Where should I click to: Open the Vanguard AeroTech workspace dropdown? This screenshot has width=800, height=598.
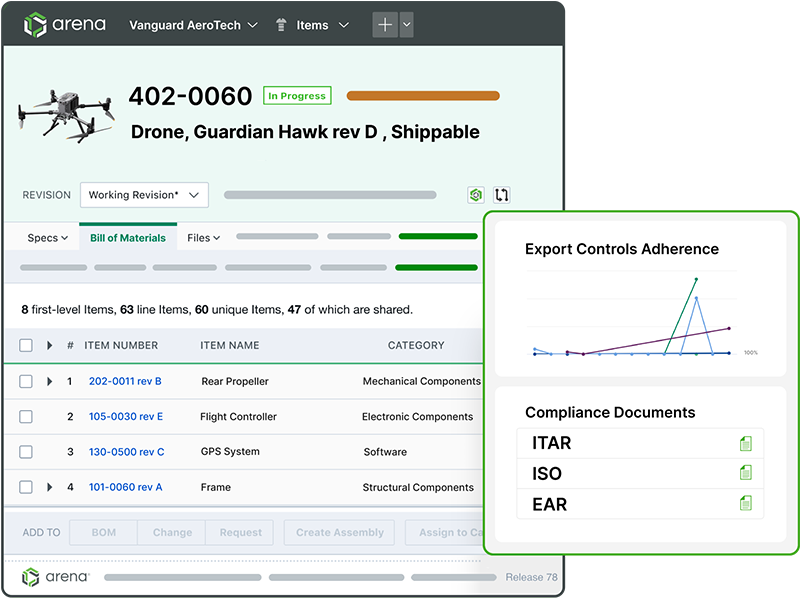[193, 25]
